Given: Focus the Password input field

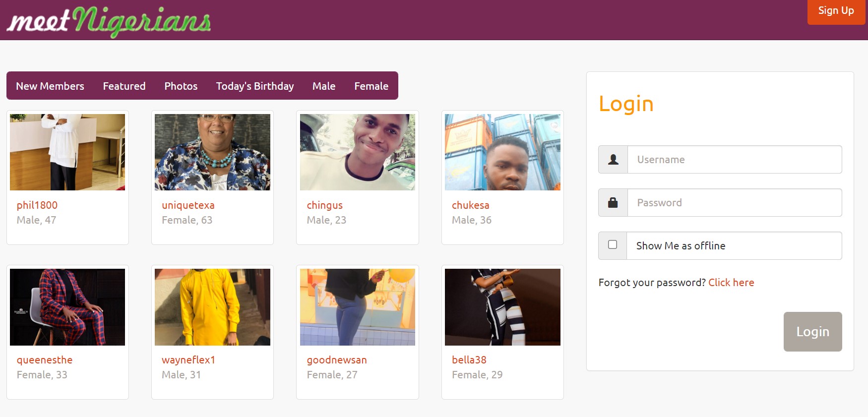Looking at the screenshot, I should (x=735, y=202).
